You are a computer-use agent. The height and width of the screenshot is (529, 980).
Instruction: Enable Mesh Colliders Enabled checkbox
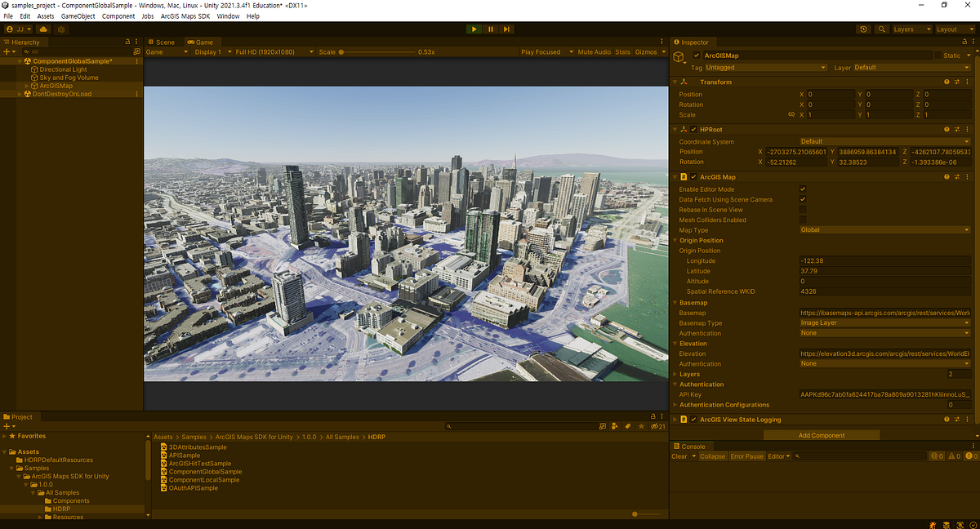(x=803, y=219)
